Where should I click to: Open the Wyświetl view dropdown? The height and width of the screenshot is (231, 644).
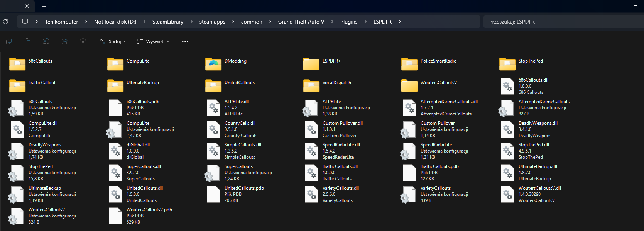[x=153, y=42]
